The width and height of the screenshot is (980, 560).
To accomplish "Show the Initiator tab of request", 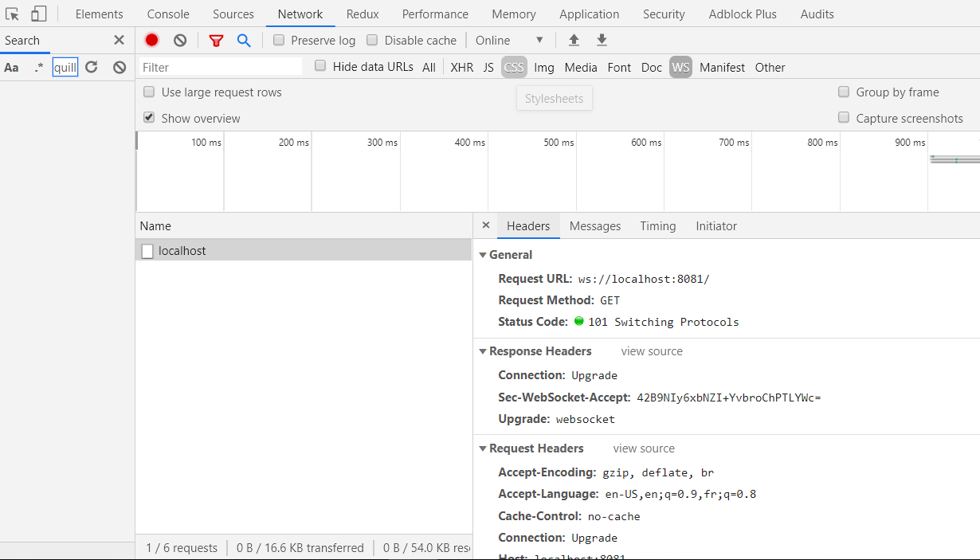I will click(716, 226).
